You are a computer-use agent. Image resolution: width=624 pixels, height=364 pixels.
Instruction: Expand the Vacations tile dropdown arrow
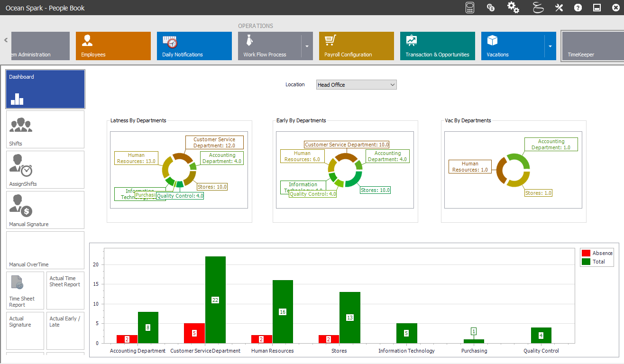point(550,46)
